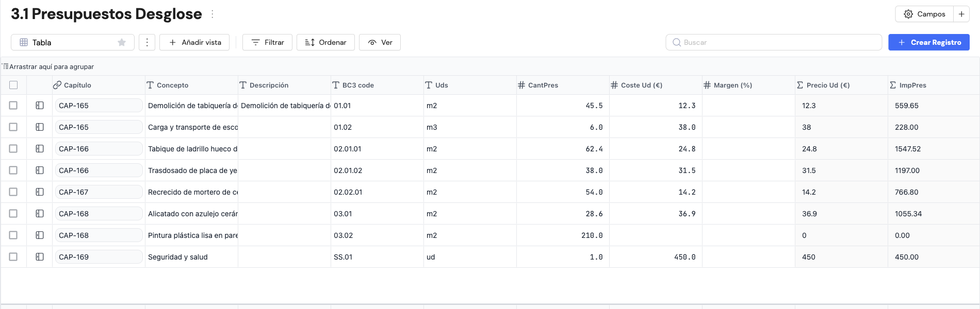Screen dimensions: 980x309
Task: Open the Tabla view selector
Action: coord(73,42)
